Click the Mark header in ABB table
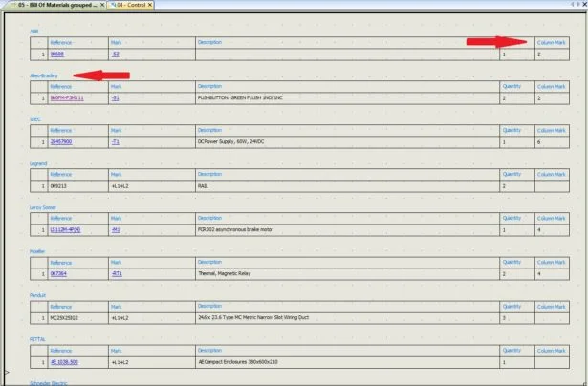Viewport: 588px width, 386px height. click(x=116, y=42)
